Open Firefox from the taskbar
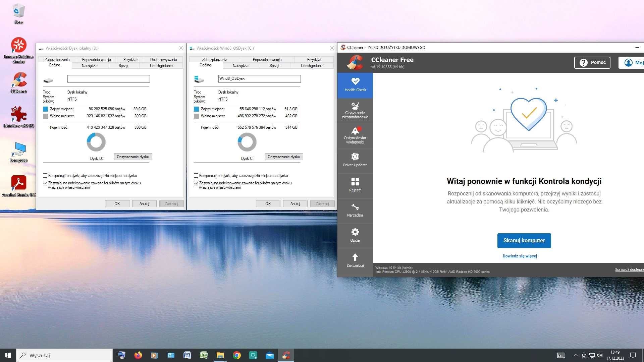 [138, 355]
